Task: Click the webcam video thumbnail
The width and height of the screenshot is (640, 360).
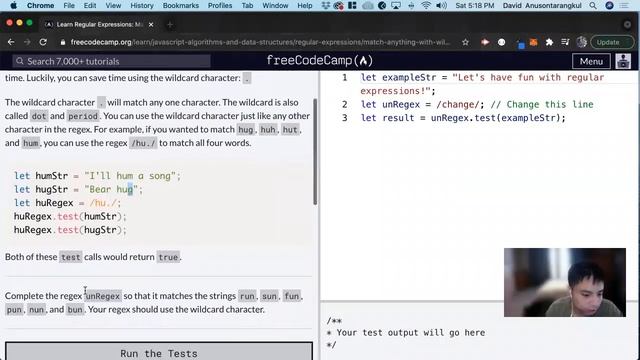Action: [564, 282]
